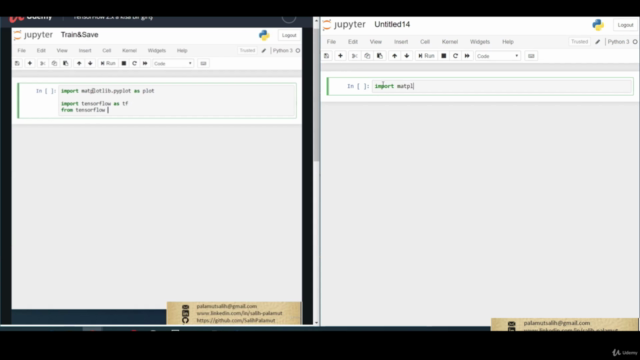Click Run button in Train&Save notebook
The width and height of the screenshot is (640, 360).
click(x=108, y=63)
